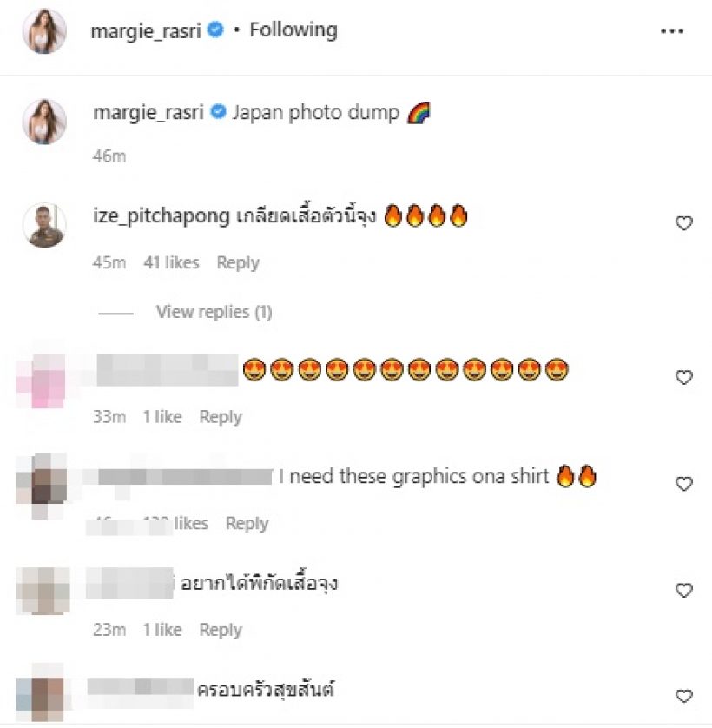
Task: View the 41 likes list
Action: point(171,262)
